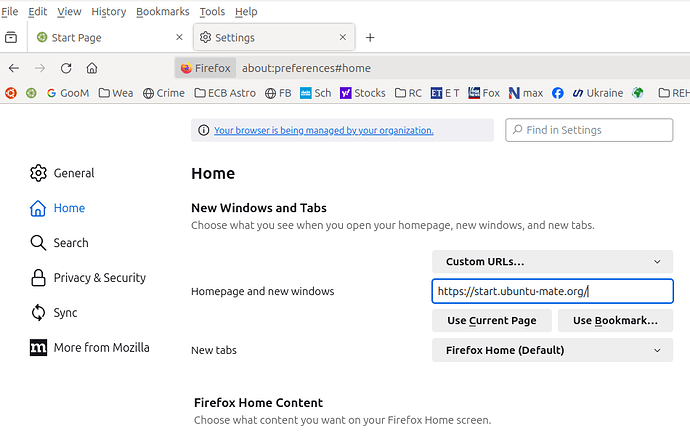Expand the Custom URLs homepage dropdown
This screenshot has height=438, width=690.
(x=552, y=261)
